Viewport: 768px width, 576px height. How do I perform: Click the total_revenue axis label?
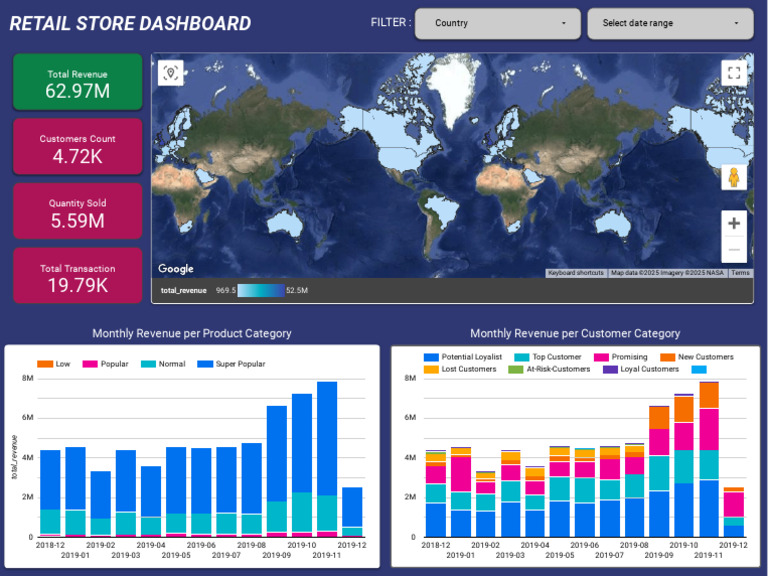(x=14, y=457)
